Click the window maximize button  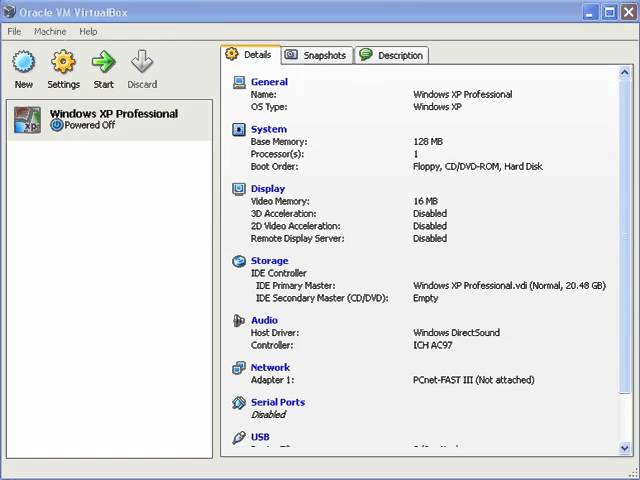click(x=609, y=12)
